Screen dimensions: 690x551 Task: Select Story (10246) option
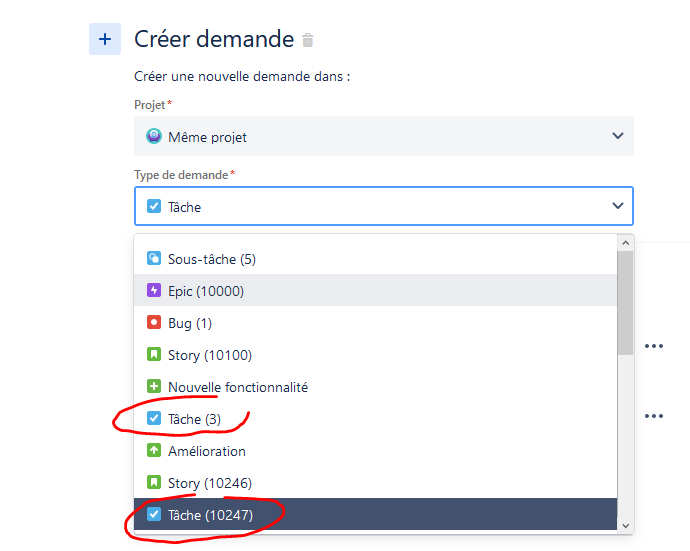point(375,483)
